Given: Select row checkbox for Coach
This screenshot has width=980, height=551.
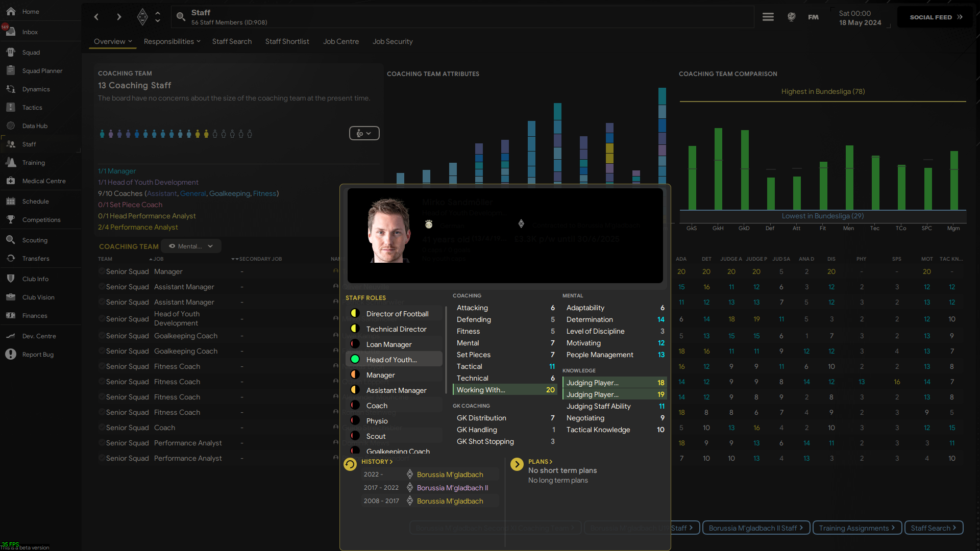Looking at the screenshot, I should [102, 428].
